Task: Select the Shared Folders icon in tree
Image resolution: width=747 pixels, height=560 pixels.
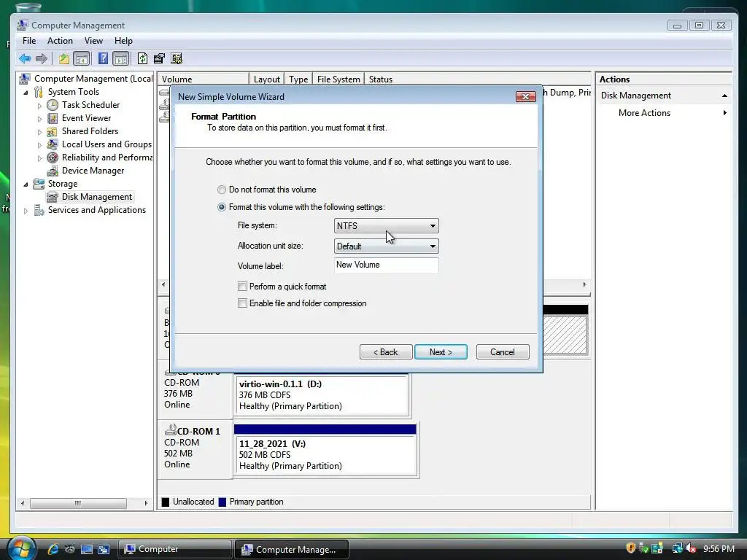Action: pos(53,131)
